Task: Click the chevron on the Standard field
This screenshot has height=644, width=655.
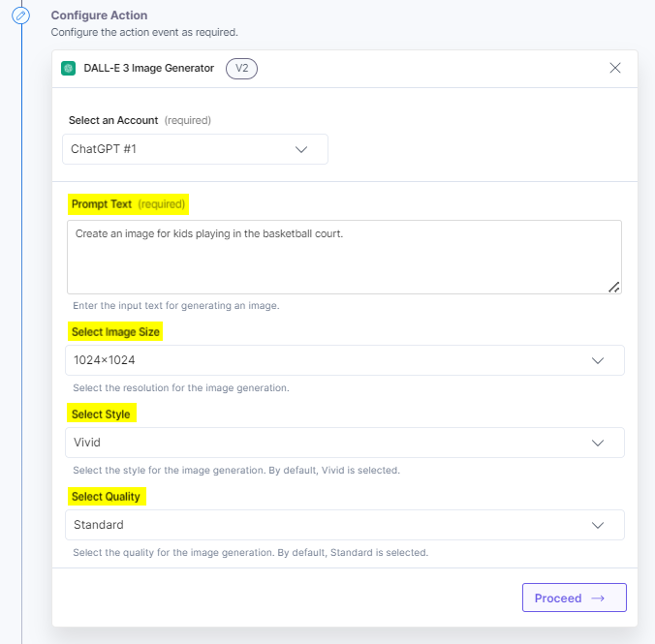Action: 598,525
